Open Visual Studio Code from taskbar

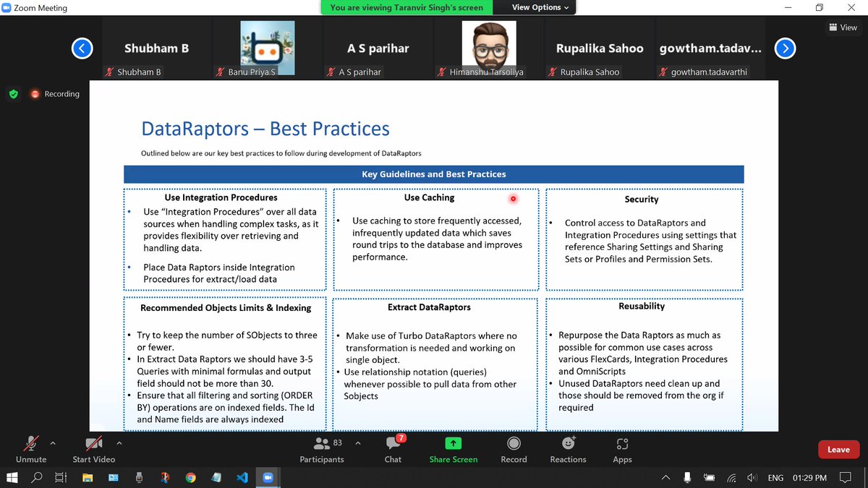242,478
